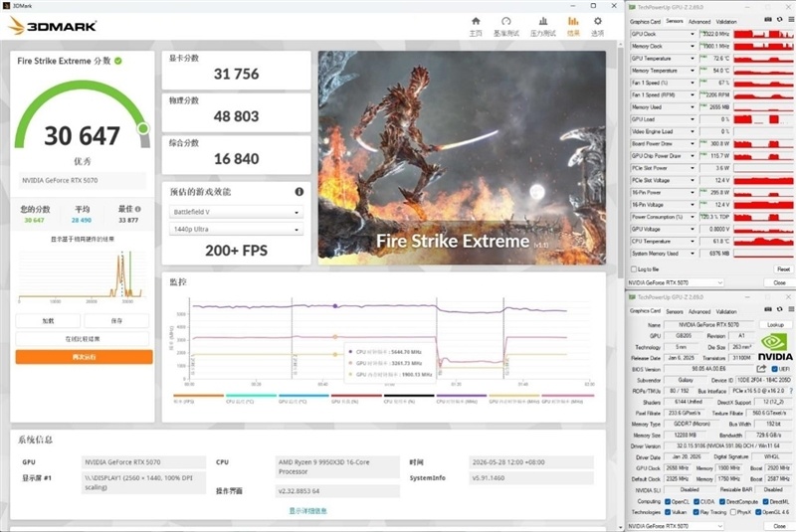796x532 pixels.
Task: Toggle the OpenGL 4.6 checkbox
Action: point(758,512)
